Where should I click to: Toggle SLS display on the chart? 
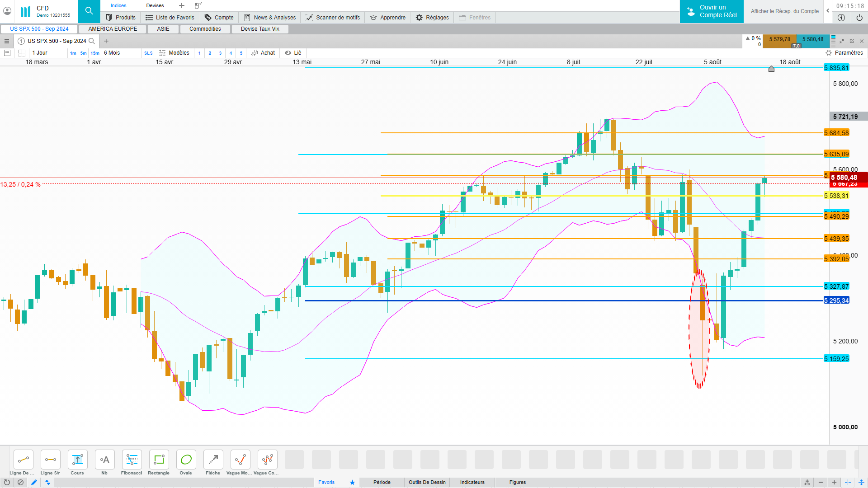(x=148, y=53)
